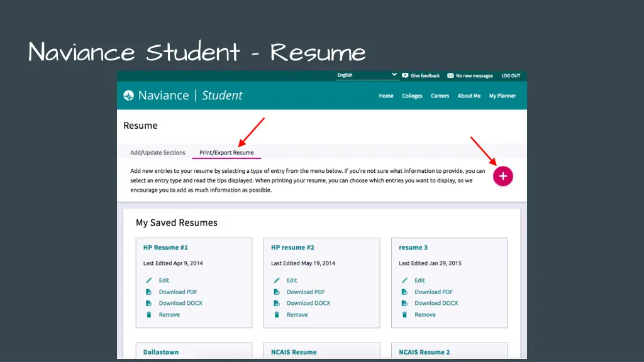Open the resume 3 title link
The height and width of the screenshot is (362, 644).
point(413,248)
